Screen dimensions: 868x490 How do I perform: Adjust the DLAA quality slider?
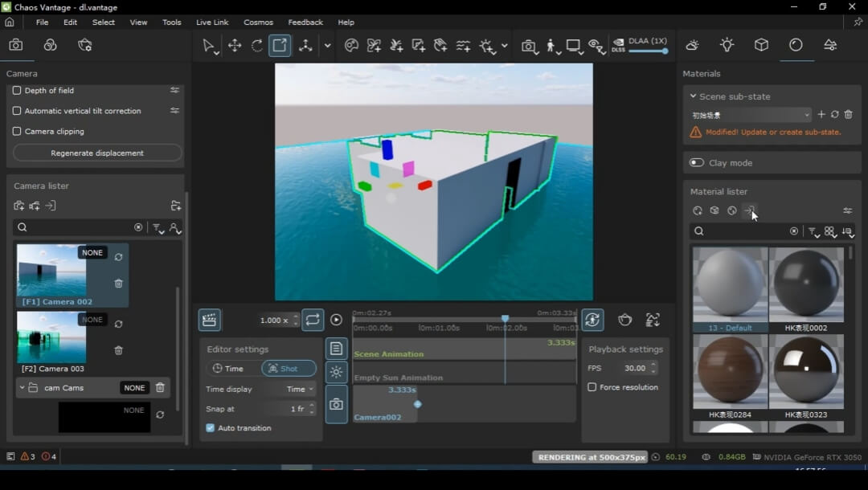point(648,51)
